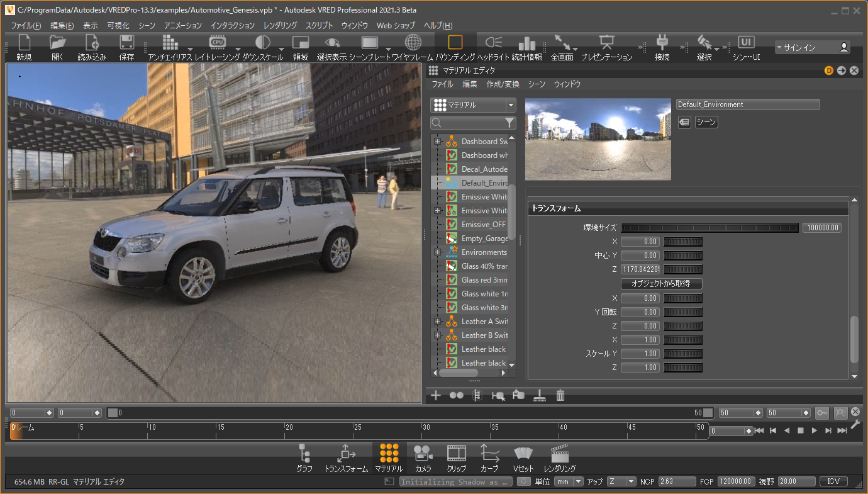Open the Curve (カーブ) editor icon

point(489,453)
